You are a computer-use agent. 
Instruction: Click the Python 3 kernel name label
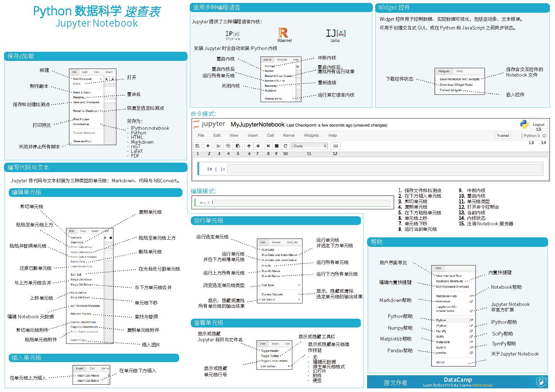tap(531, 136)
